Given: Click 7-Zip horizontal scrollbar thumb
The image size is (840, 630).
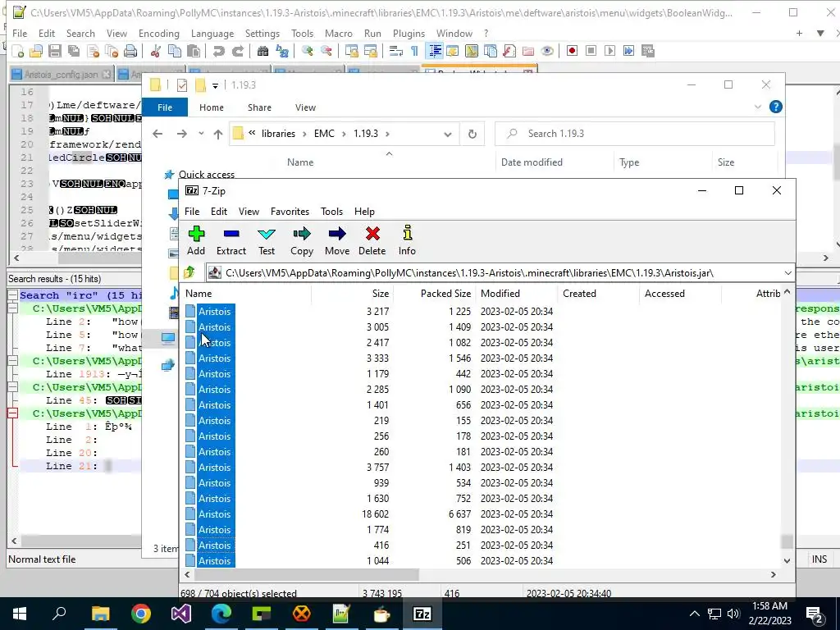Looking at the screenshot, I should (x=307, y=574).
